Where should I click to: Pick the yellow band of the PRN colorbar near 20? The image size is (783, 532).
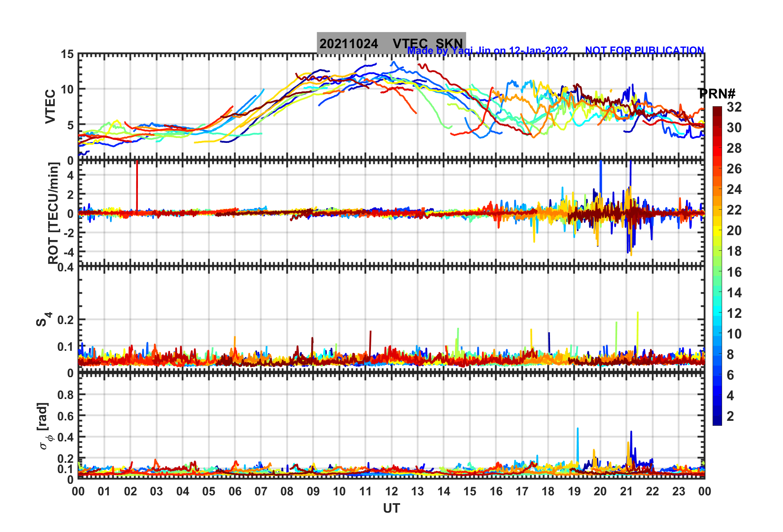(x=717, y=231)
